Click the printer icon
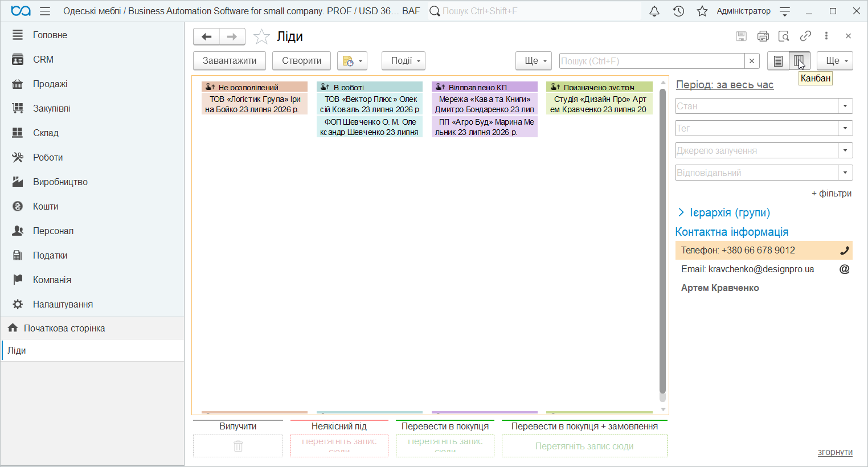 (x=763, y=36)
